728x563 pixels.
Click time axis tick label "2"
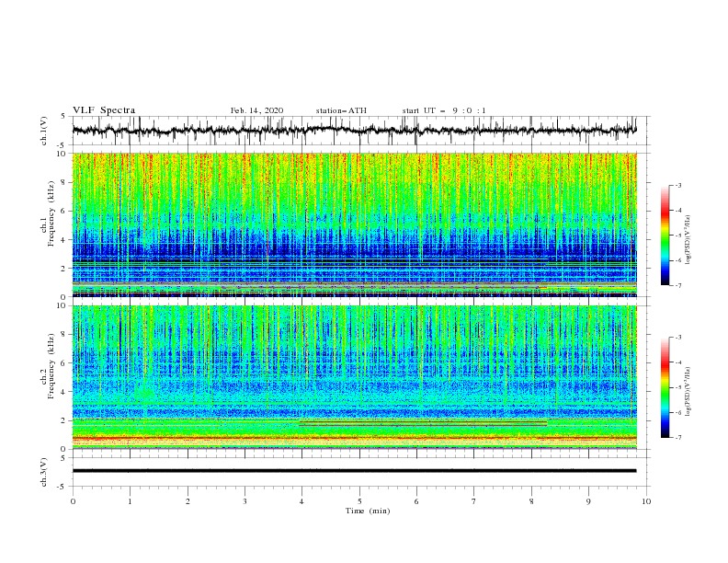click(x=188, y=501)
